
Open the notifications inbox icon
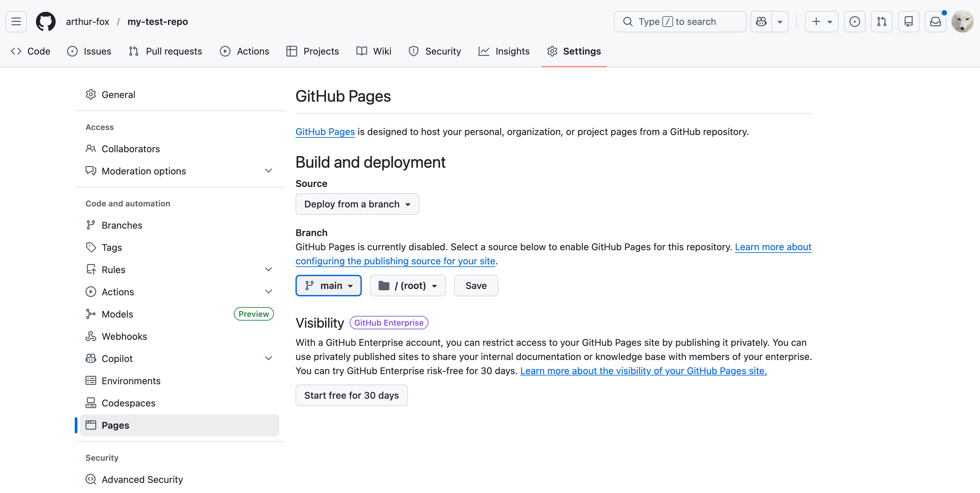coord(935,22)
